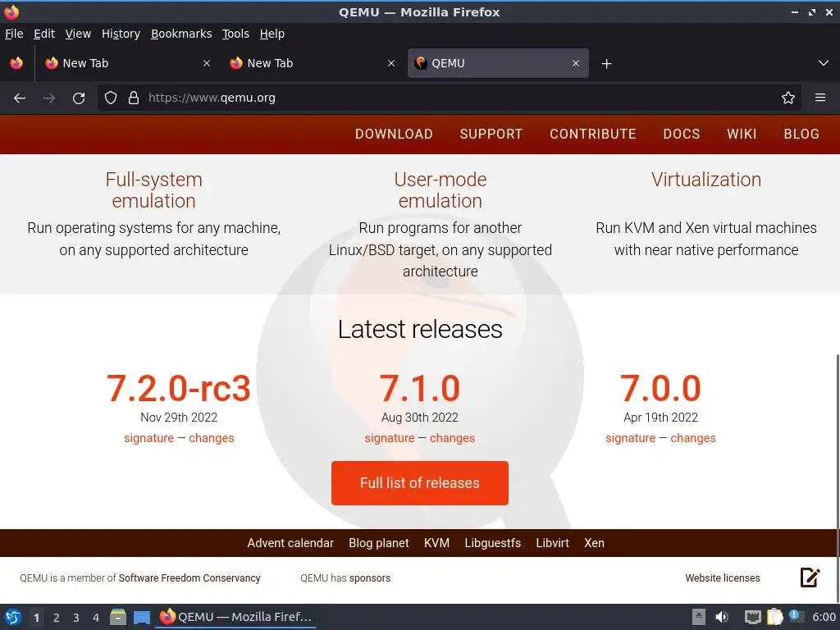Close the QEMU tab

pos(575,63)
